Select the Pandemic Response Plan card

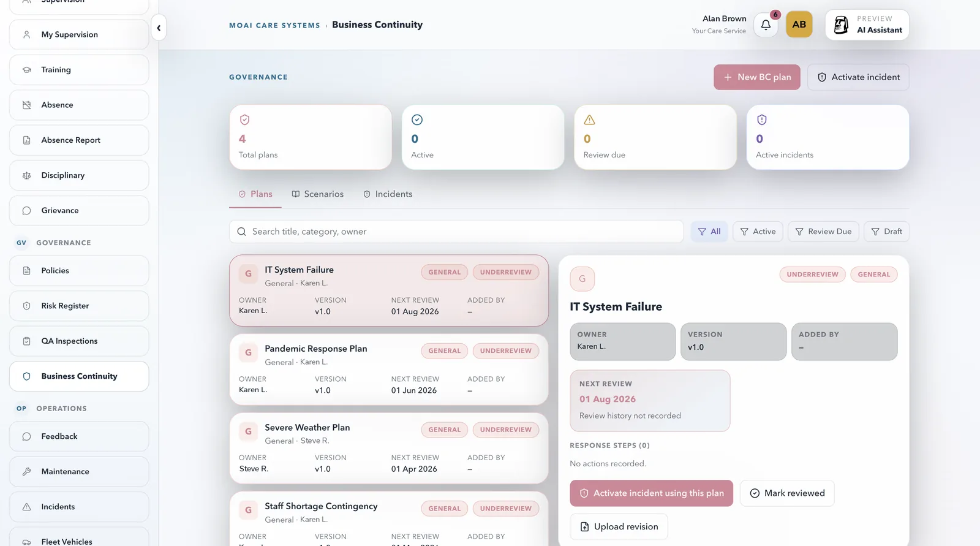click(x=389, y=370)
